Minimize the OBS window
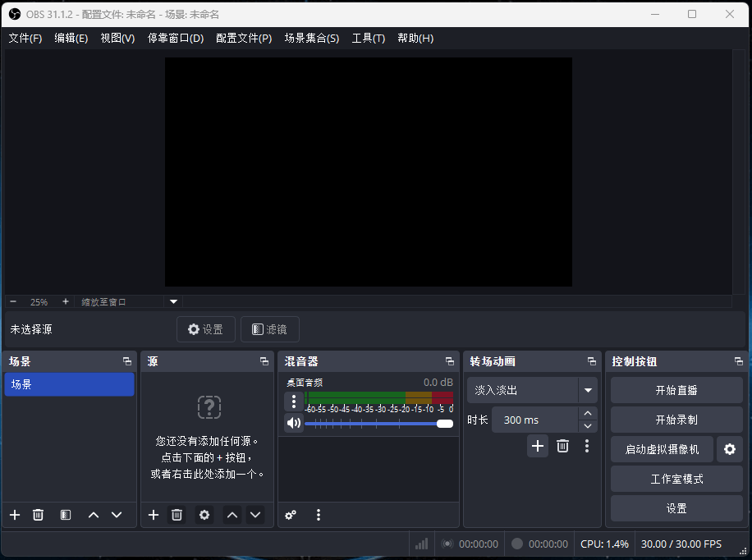Viewport: 752px width, 560px height. [x=655, y=15]
